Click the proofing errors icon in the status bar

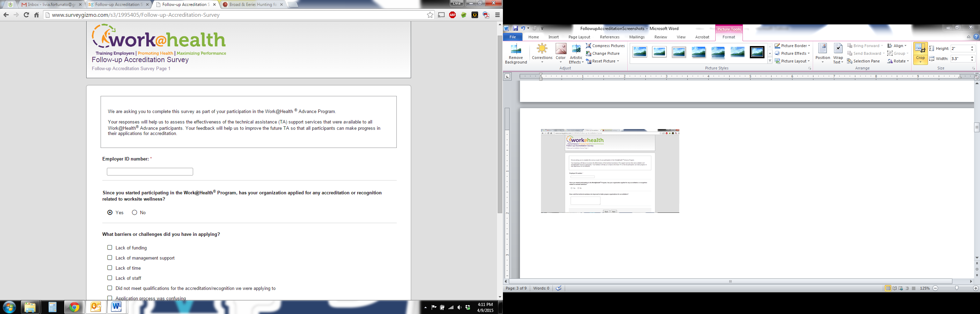click(558, 288)
